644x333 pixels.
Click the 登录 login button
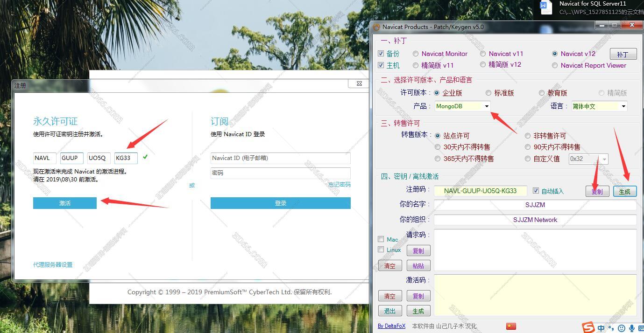pos(281,203)
